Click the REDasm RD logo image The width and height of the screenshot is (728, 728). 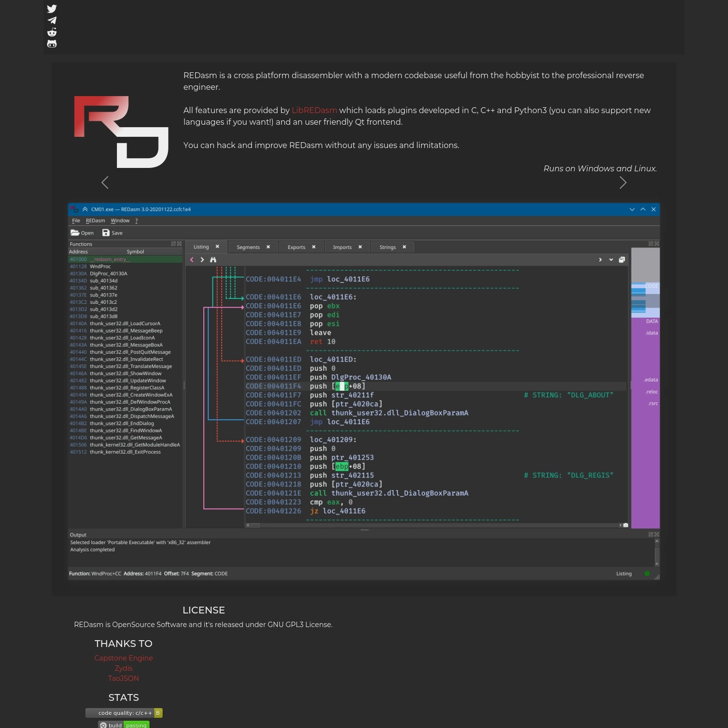click(x=121, y=132)
